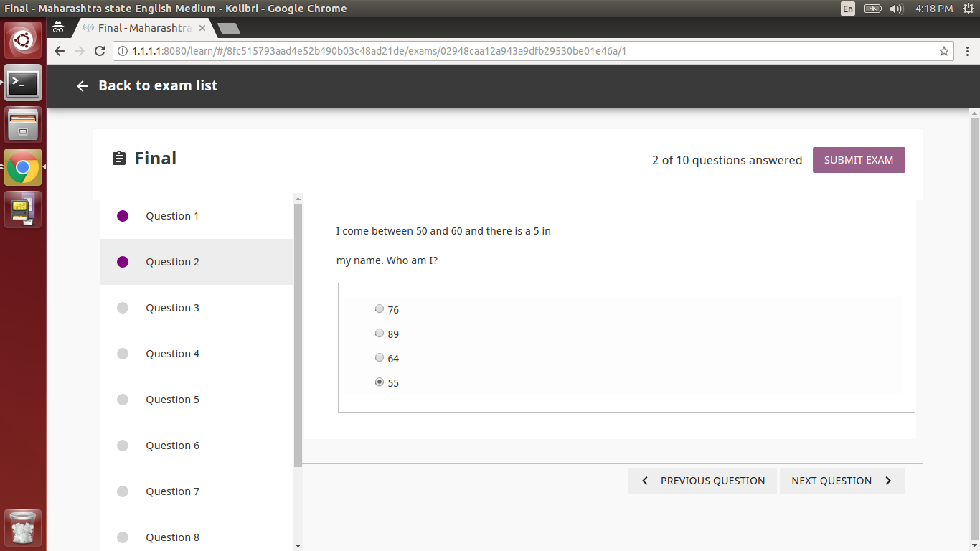Click the browser back arrow
Image resolution: width=980 pixels, height=551 pixels.
pos(59,51)
